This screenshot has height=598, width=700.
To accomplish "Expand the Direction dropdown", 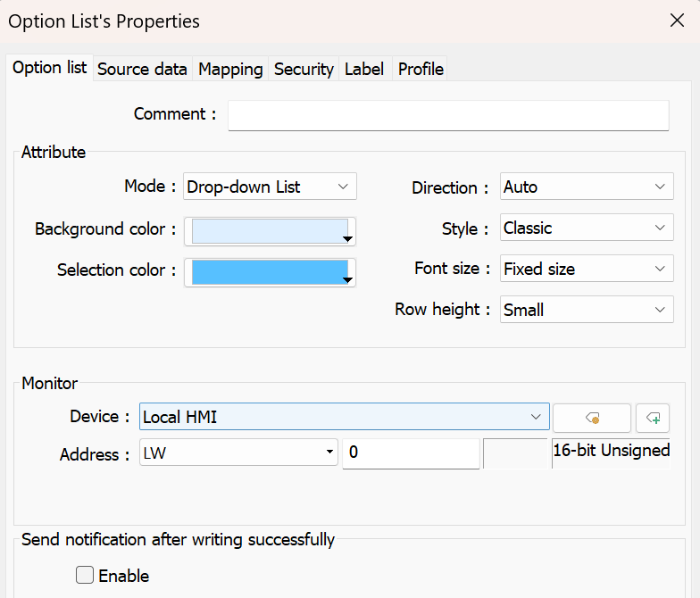I will (x=587, y=187).
